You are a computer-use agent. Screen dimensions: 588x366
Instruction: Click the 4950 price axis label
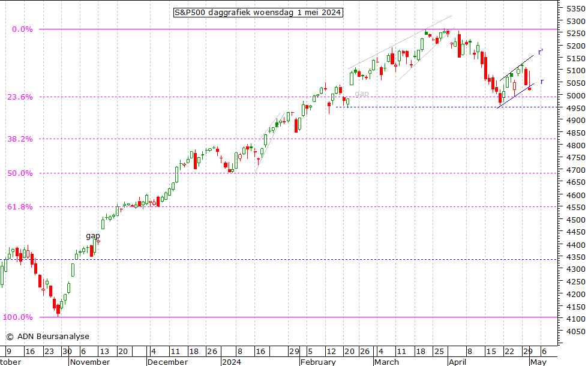(x=575, y=108)
